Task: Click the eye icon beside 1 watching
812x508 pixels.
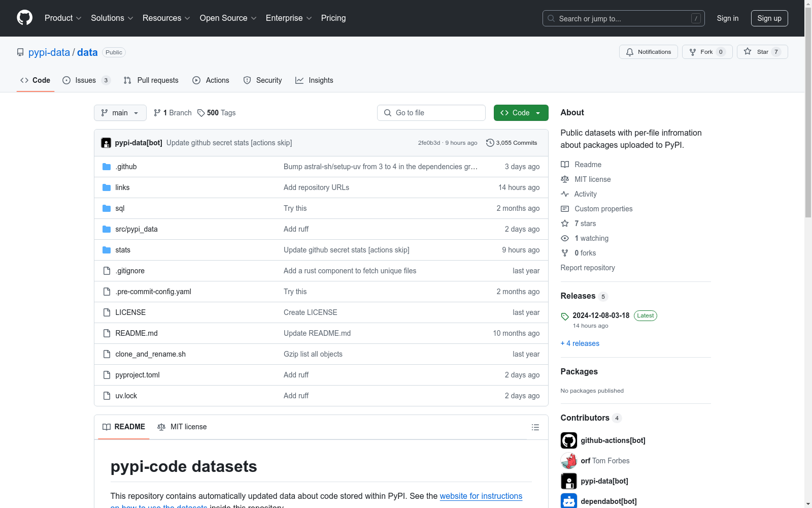Action: pyautogui.click(x=565, y=238)
